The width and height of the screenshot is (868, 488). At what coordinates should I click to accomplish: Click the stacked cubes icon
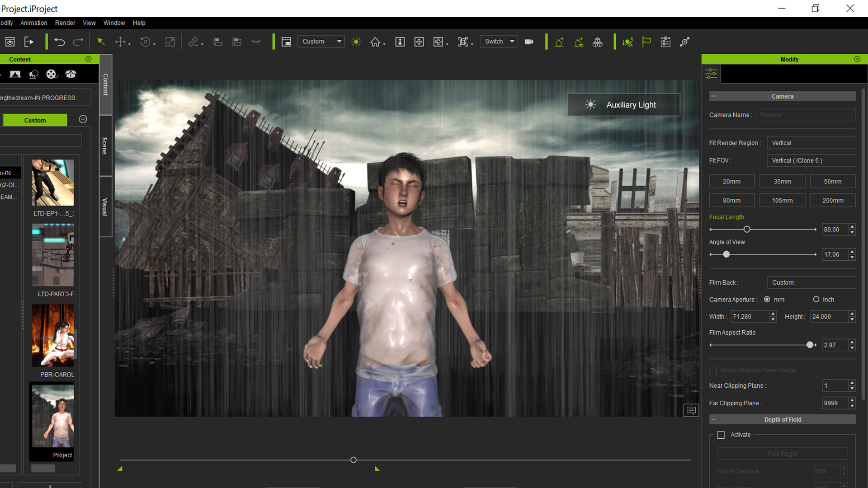598,42
